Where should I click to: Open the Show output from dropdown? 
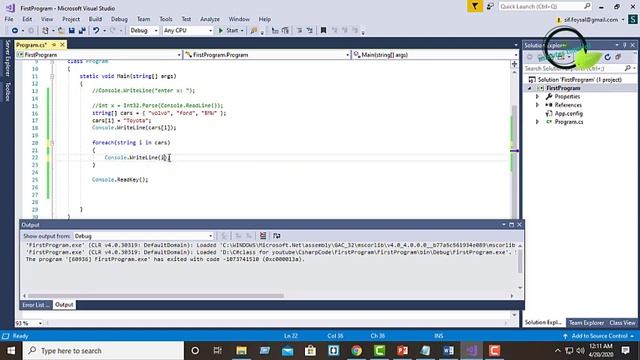(143, 236)
